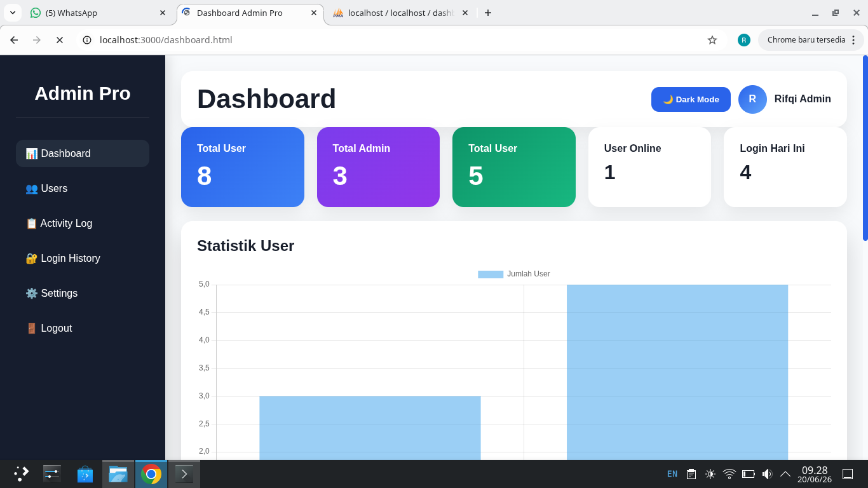Viewport: 868px width, 488px height.
Task: Switch to the WhatsApp browser tab
Action: point(98,13)
